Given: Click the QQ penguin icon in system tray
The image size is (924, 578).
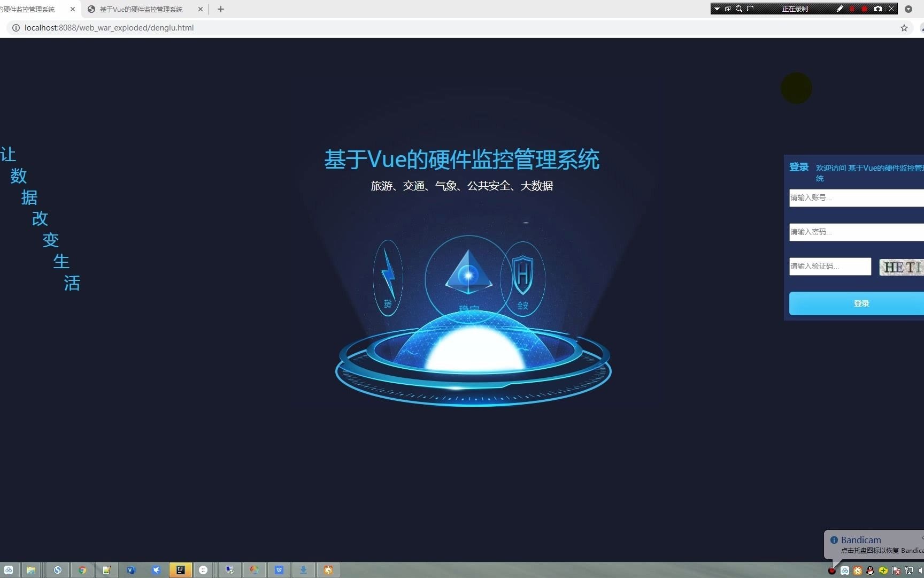Looking at the screenshot, I should tap(870, 571).
